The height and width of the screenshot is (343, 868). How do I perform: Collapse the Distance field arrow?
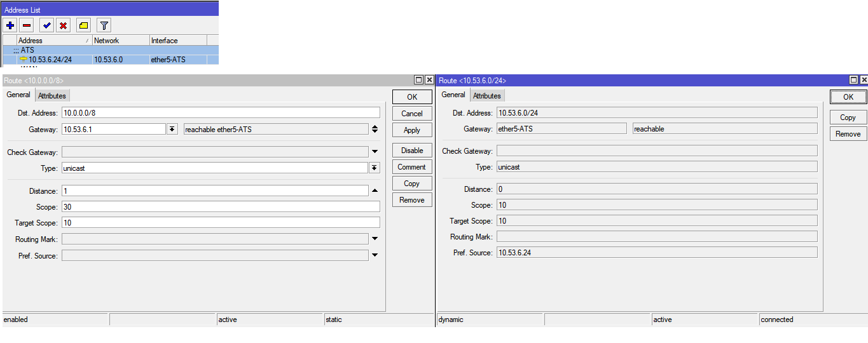pyautogui.click(x=375, y=191)
